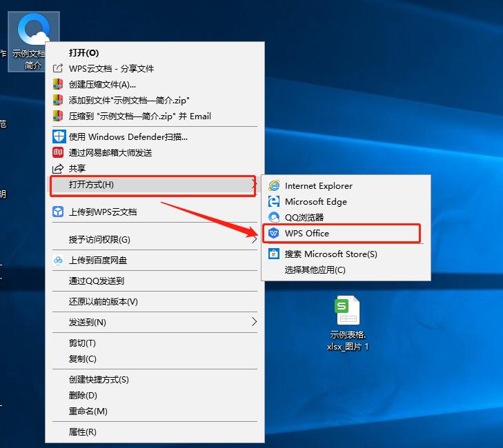Choose 打开(O) from the context menu
The height and width of the screenshot is (448, 503).
pyautogui.click(x=155, y=52)
